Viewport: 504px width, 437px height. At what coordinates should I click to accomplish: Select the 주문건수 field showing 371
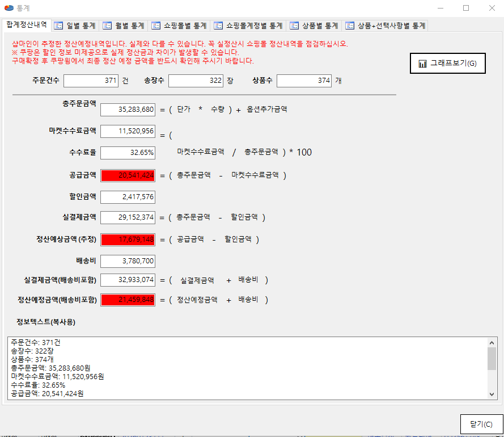coord(91,81)
